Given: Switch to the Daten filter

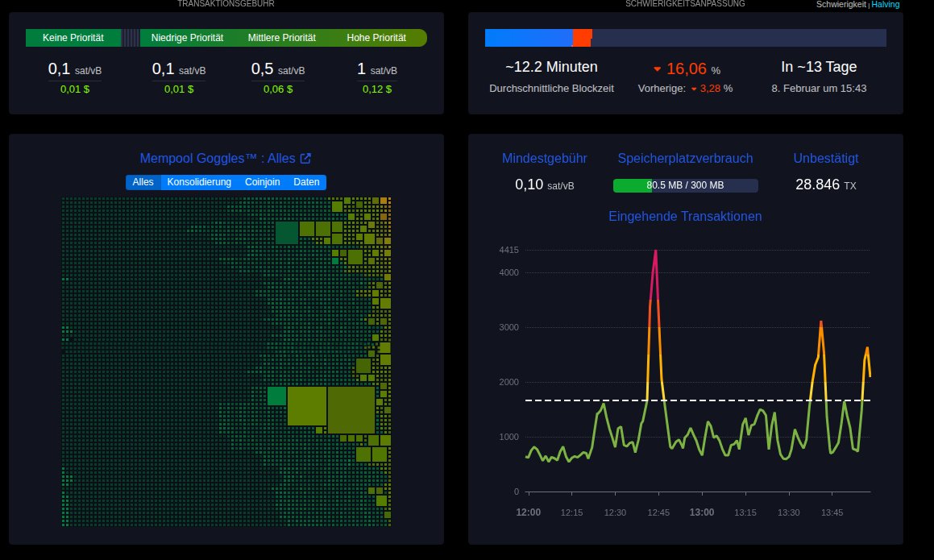Looking at the screenshot, I should click(x=306, y=182).
